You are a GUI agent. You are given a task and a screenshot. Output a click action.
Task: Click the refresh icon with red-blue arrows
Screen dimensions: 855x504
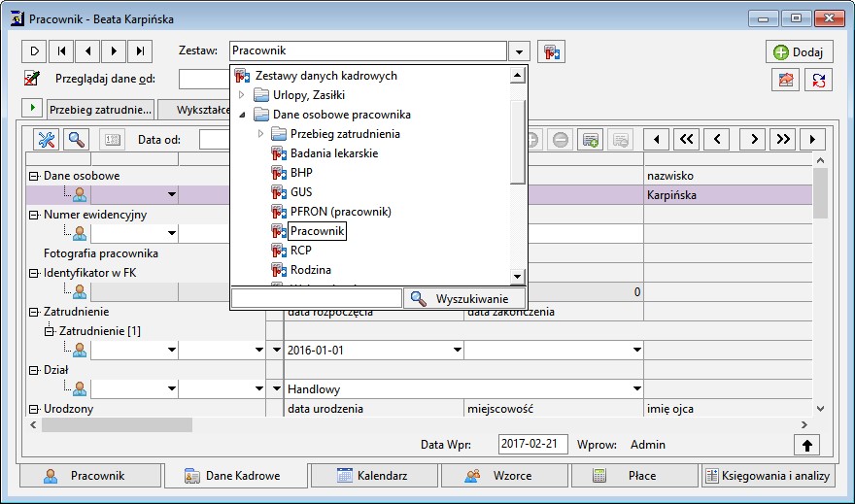pos(818,81)
